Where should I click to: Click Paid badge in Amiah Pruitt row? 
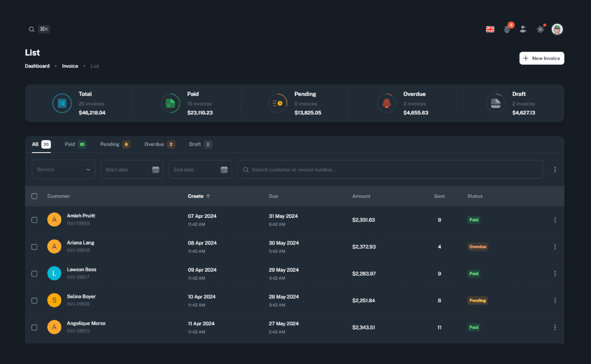pos(474,220)
